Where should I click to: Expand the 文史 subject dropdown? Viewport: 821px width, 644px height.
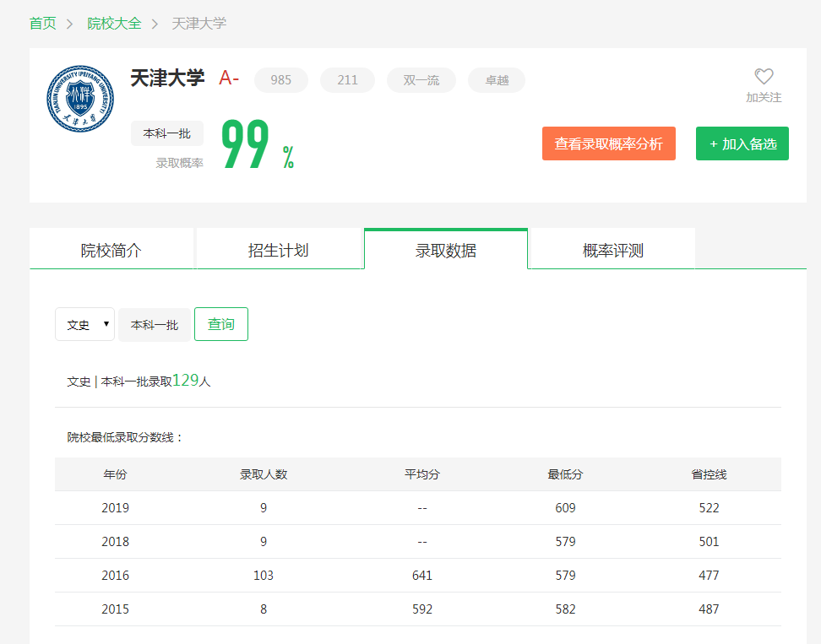(x=84, y=324)
